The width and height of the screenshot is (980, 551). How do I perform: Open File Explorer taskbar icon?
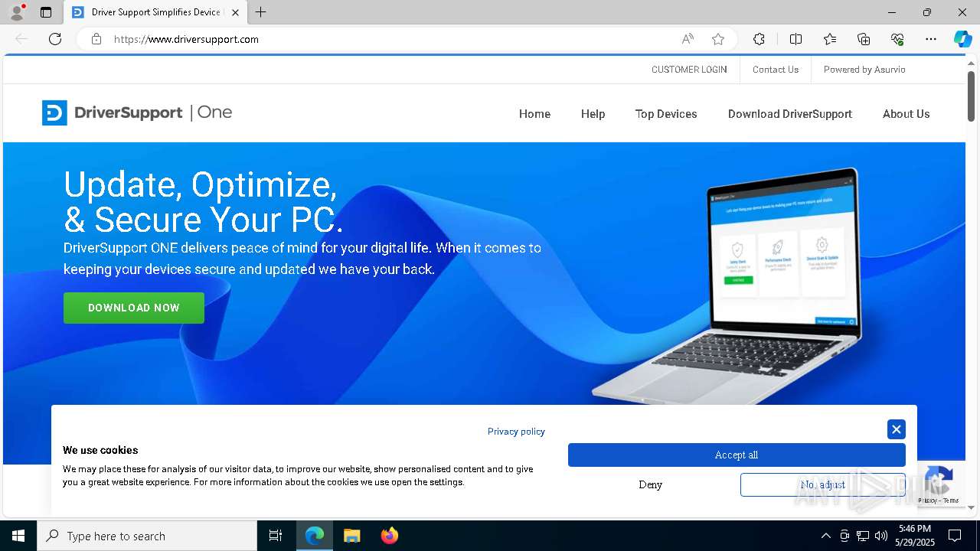(x=351, y=536)
